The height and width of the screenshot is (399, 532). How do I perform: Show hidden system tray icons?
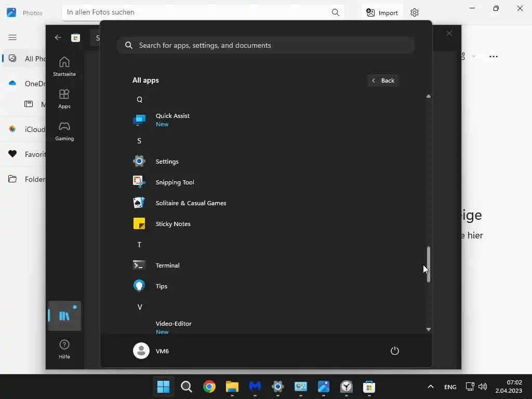pyautogui.click(x=431, y=387)
